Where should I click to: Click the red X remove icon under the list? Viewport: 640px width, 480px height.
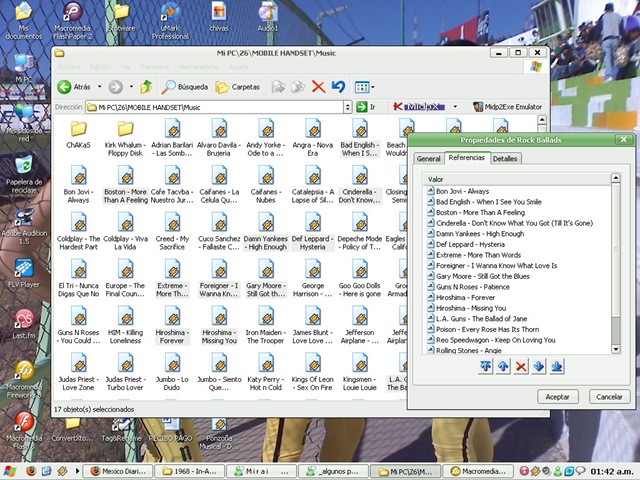pyautogui.click(x=521, y=366)
